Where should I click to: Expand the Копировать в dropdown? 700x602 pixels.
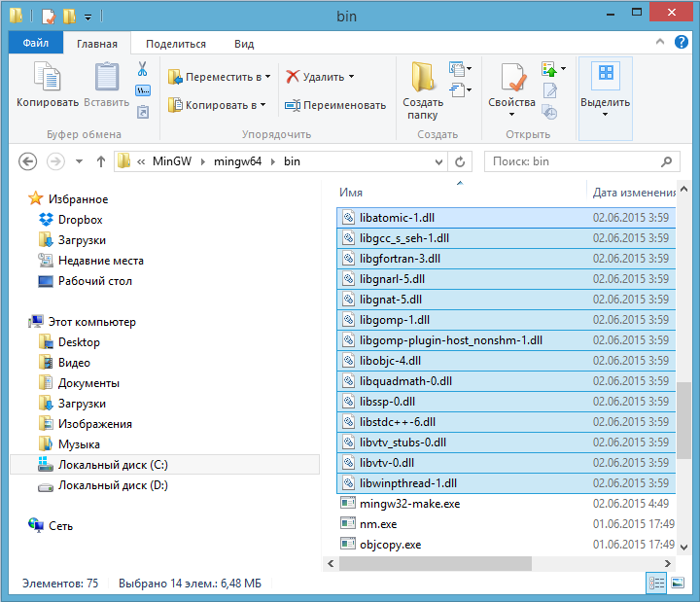tap(262, 104)
